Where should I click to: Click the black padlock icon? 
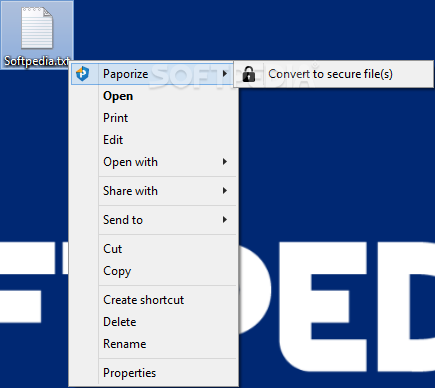point(249,74)
